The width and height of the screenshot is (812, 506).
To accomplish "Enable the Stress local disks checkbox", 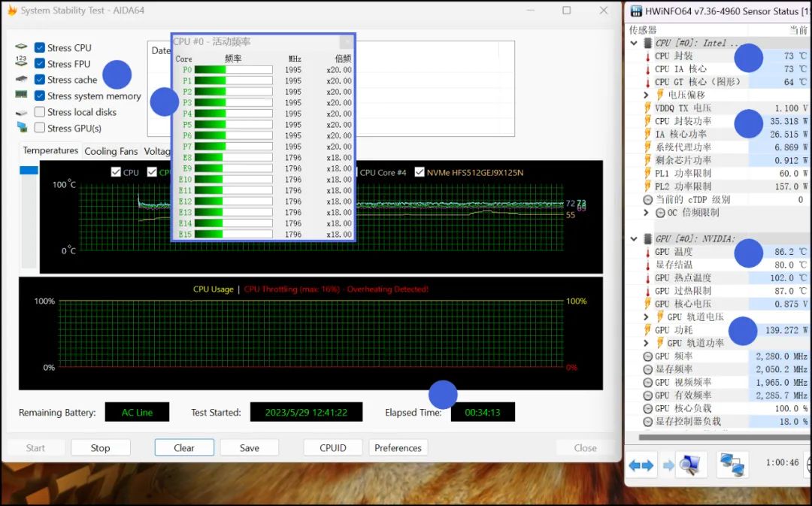I will (x=40, y=112).
